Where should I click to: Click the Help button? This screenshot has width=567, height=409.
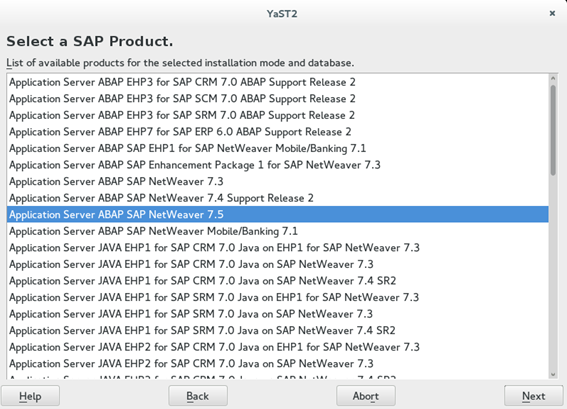point(30,396)
